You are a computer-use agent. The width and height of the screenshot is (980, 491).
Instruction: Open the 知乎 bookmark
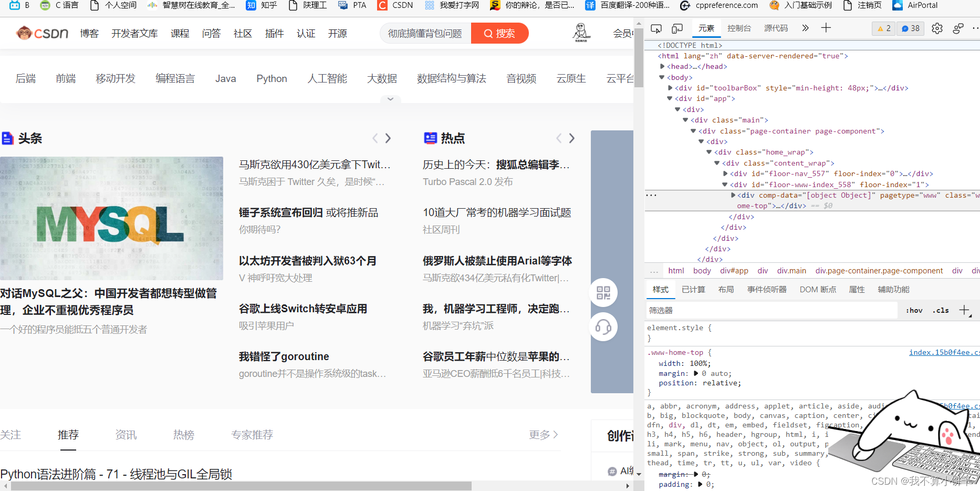262,5
